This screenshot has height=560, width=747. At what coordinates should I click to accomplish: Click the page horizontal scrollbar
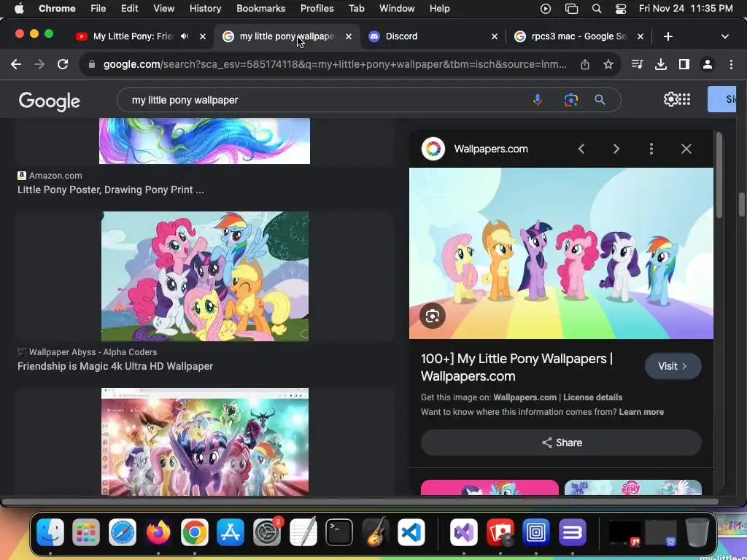[x=360, y=502]
